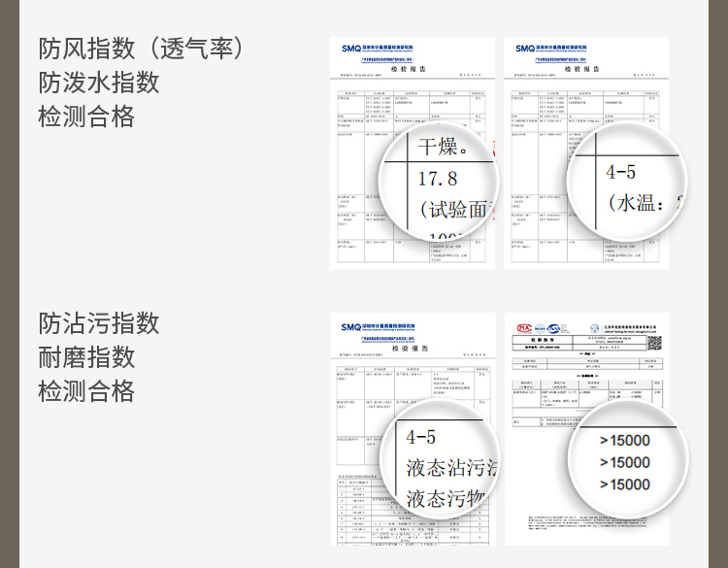
Task: Click the 防泼水指数 text line
Action: click(x=99, y=83)
